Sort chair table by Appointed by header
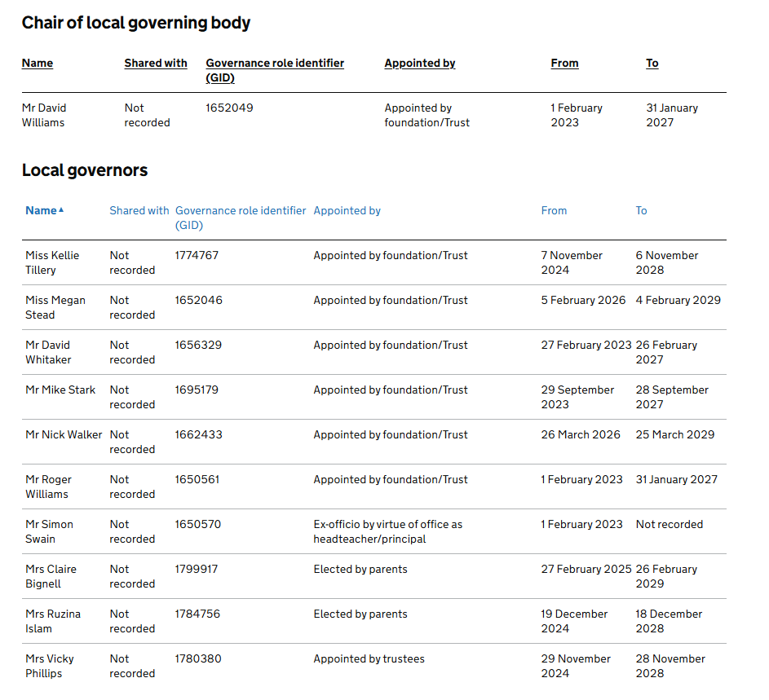769x700 pixels. pyautogui.click(x=420, y=64)
